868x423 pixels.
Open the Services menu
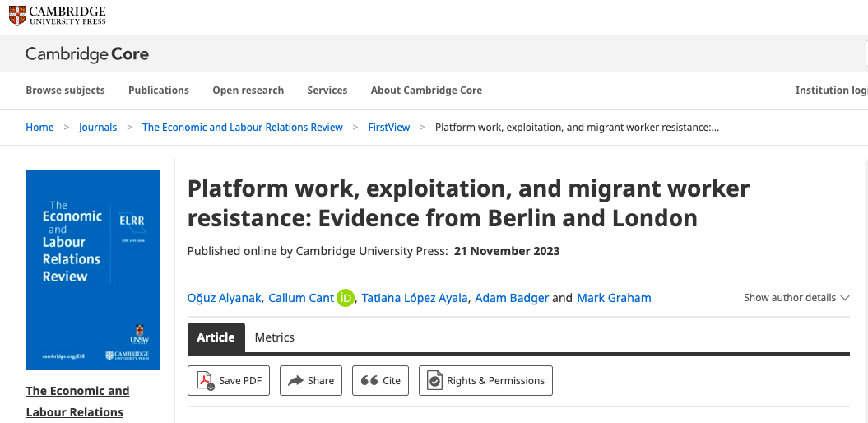click(x=327, y=91)
